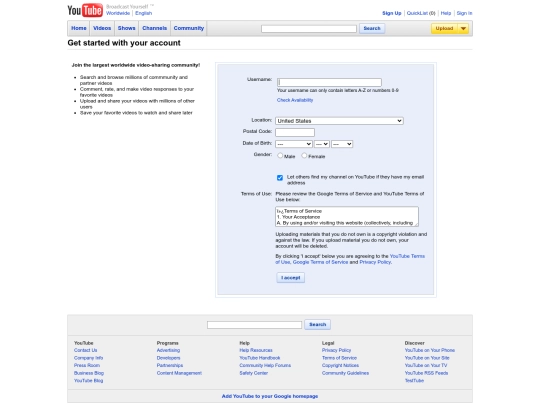Open the Location dropdown
This screenshot has height=405, width=540.
(x=339, y=121)
